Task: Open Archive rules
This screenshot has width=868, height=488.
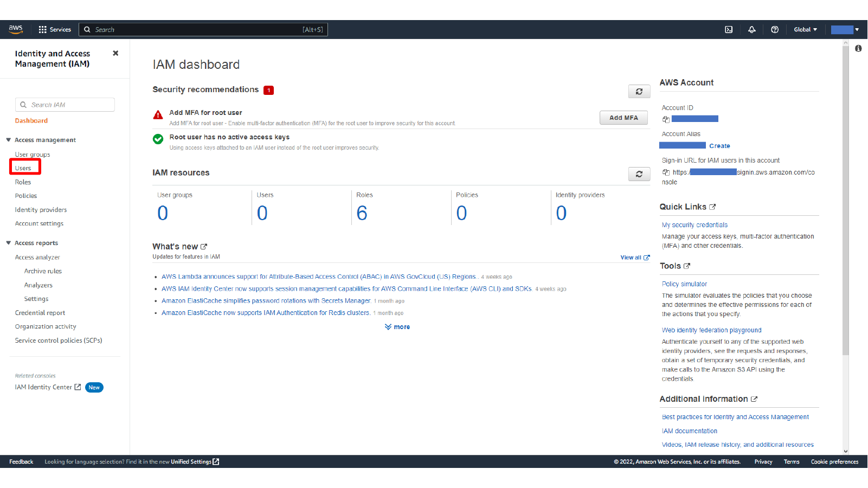Action: click(x=43, y=271)
